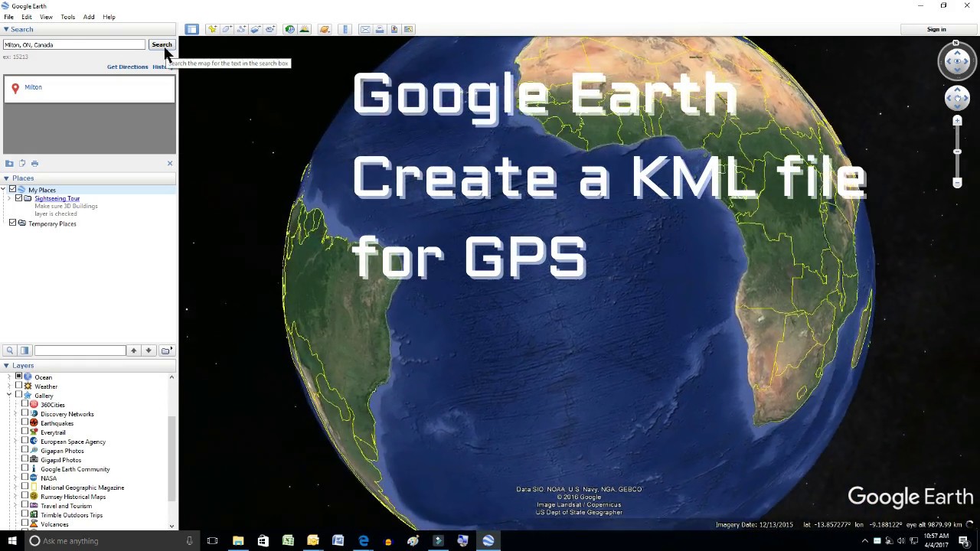Enable the 360Cities layer checkbox

point(24,405)
